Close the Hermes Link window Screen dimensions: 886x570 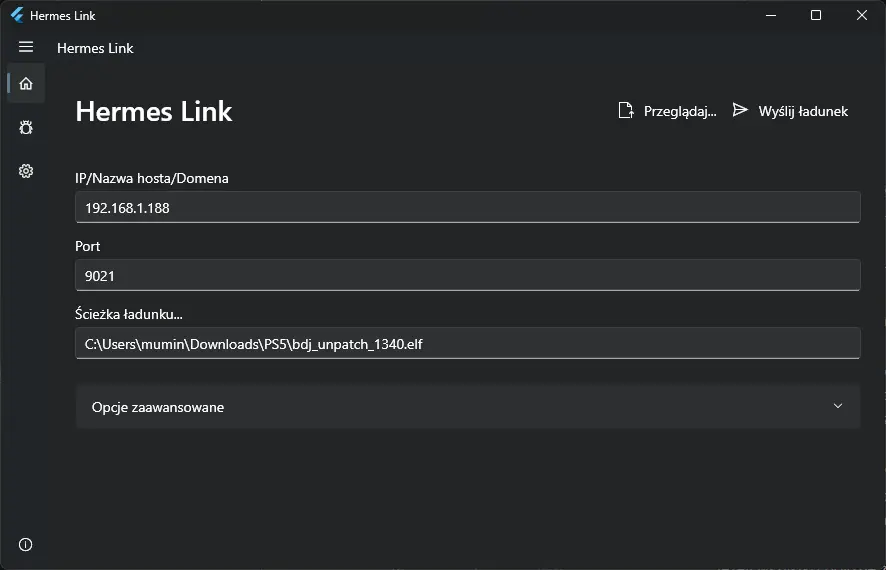point(862,15)
